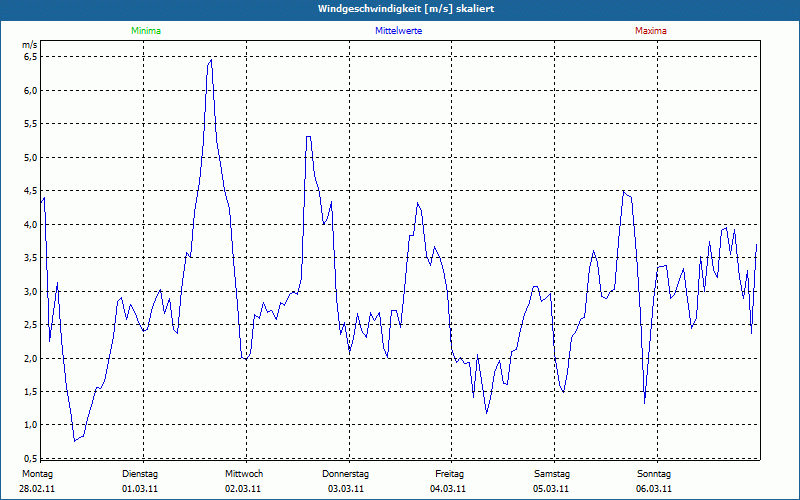This screenshot has height=500, width=800.
Task: Click the red Maxima legend label
Action: point(651,31)
